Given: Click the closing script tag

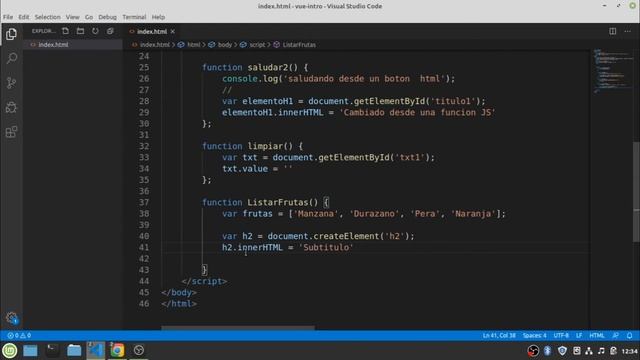Looking at the screenshot, I should [204, 281].
